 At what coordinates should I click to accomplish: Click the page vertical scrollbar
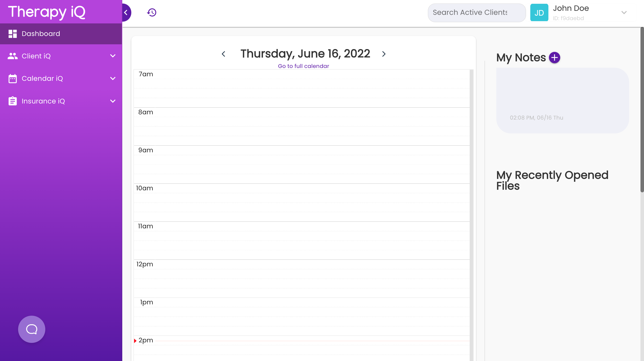(x=642, y=110)
